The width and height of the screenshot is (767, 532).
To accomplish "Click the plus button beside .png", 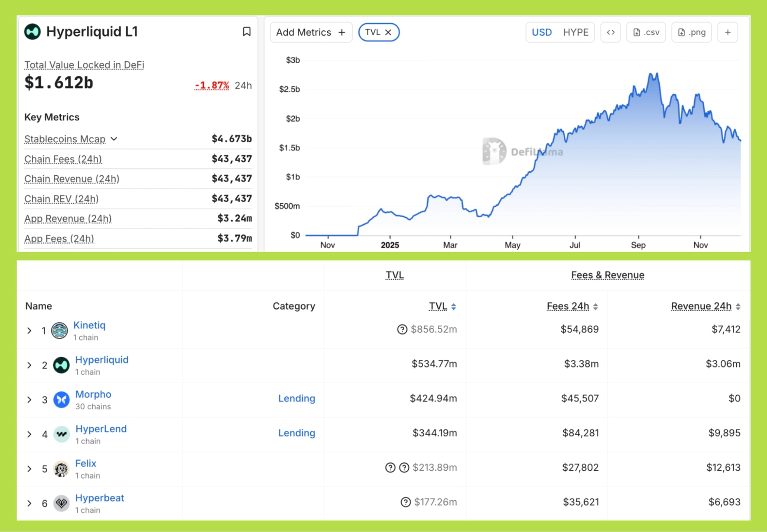I will (x=727, y=32).
